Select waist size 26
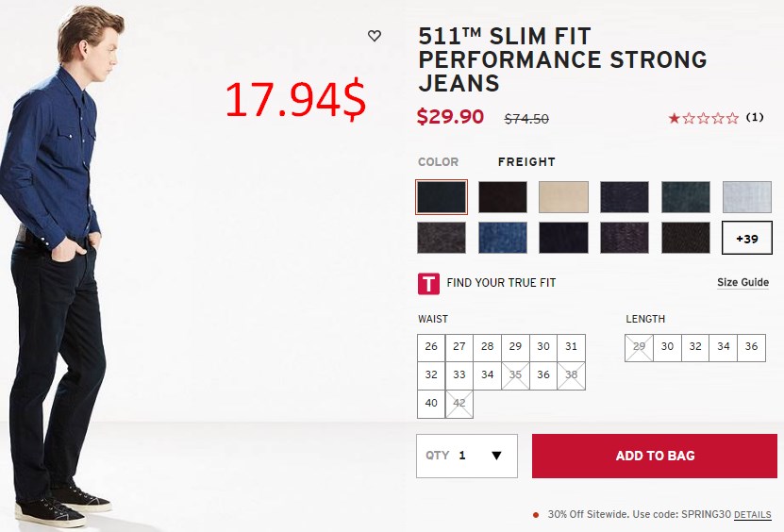 [x=431, y=346]
